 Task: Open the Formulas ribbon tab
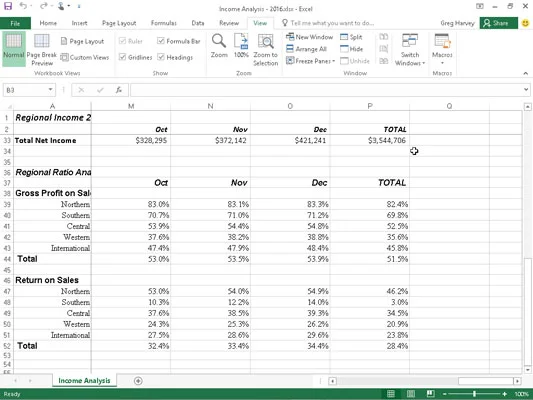[164, 23]
